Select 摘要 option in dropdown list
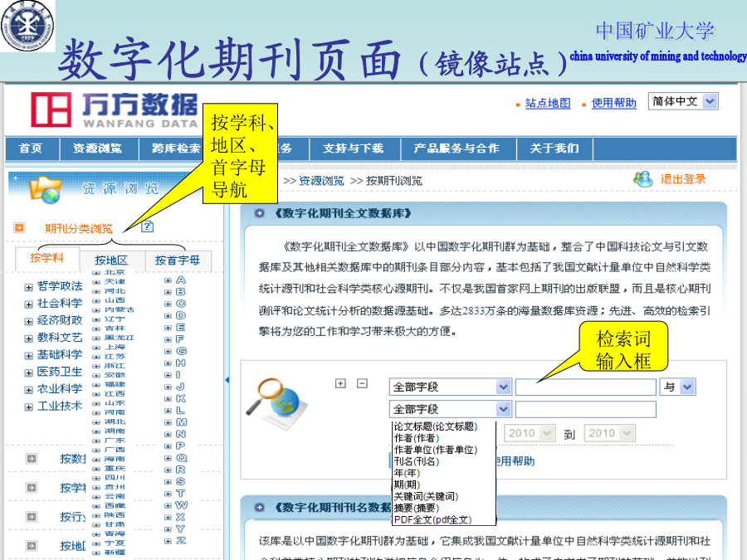The height and width of the screenshot is (560, 747). [x=417, y=508]
